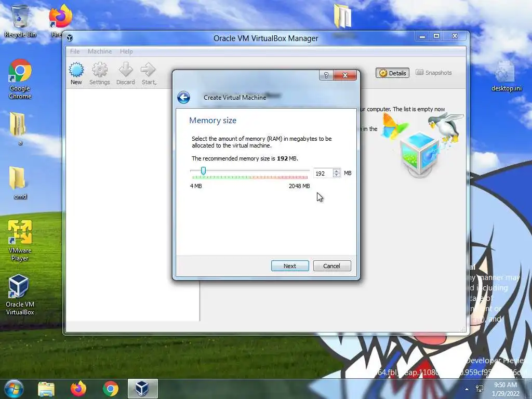Click the memory size slider handle
Image resolution: width=532 pixels, height=399 pixels.
[203, 170]
